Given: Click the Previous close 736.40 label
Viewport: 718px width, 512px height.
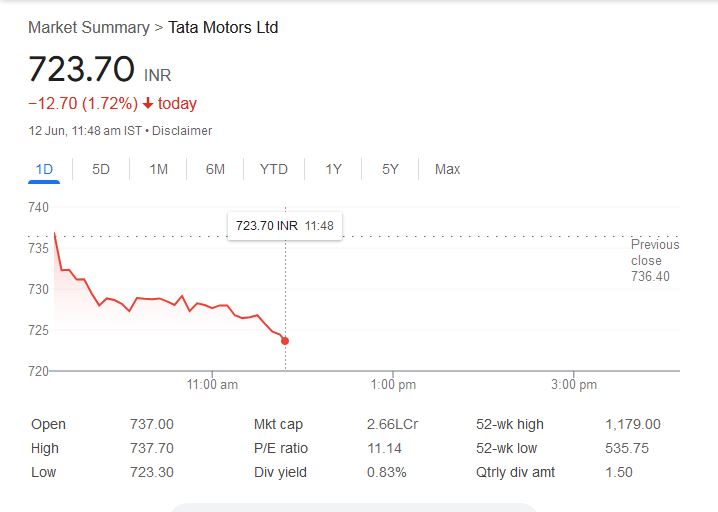Looking at the screenshot, I should click(654, 260).
